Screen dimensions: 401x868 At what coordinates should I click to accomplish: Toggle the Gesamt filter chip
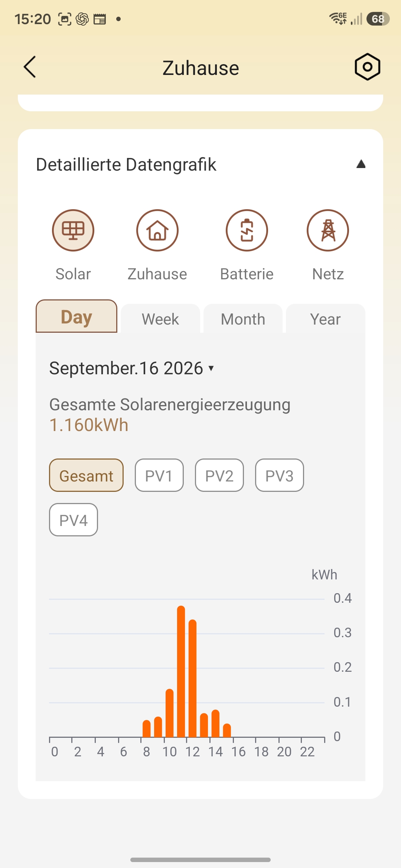pos(86,475)
